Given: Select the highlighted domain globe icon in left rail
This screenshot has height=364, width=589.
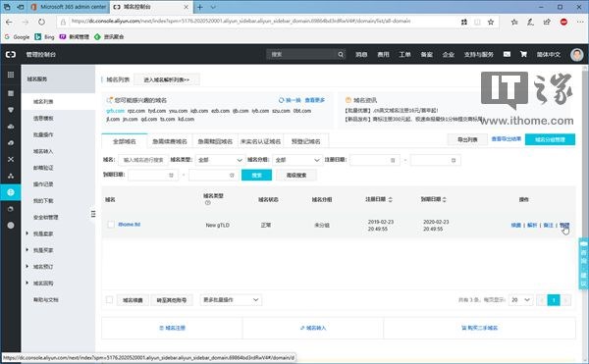Looking at the screenshot, I should (x=11, y=192).
